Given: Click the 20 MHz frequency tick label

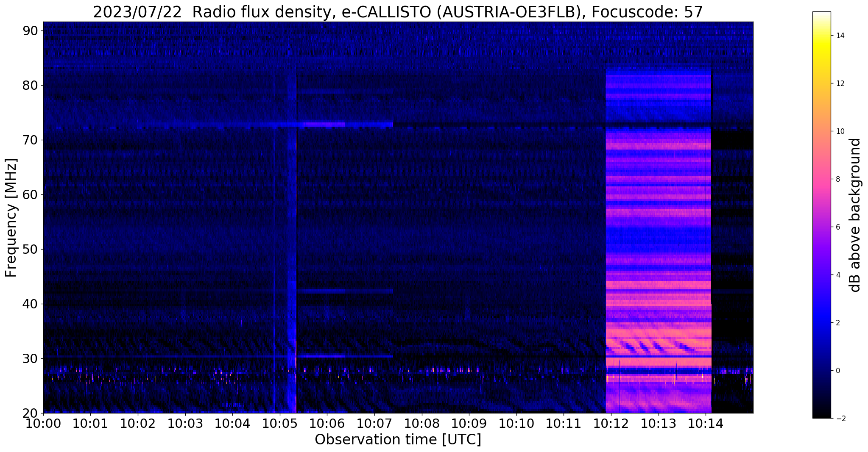Looking at the screenshot, I should [x=31, y=413].
